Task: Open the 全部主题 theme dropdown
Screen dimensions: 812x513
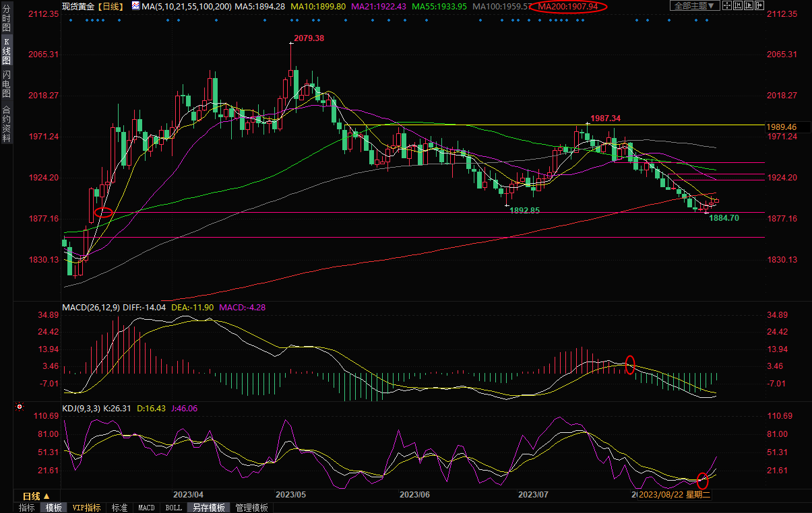Action: click(x=694, y=6)
